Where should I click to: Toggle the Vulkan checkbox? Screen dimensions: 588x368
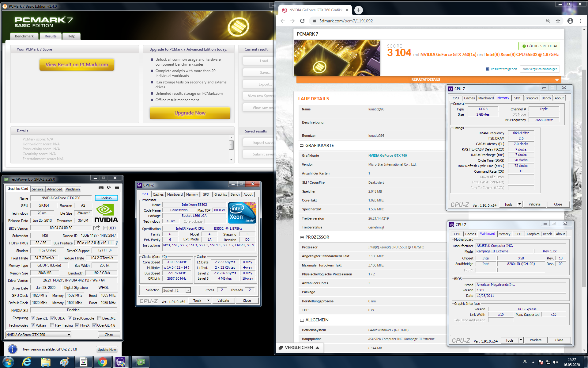(33, 325)
